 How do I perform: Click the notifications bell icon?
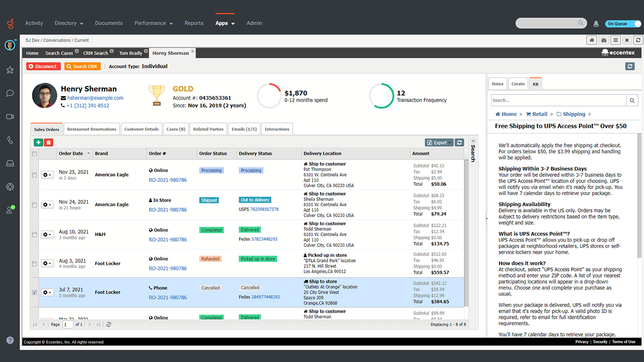tap(596, 24)
